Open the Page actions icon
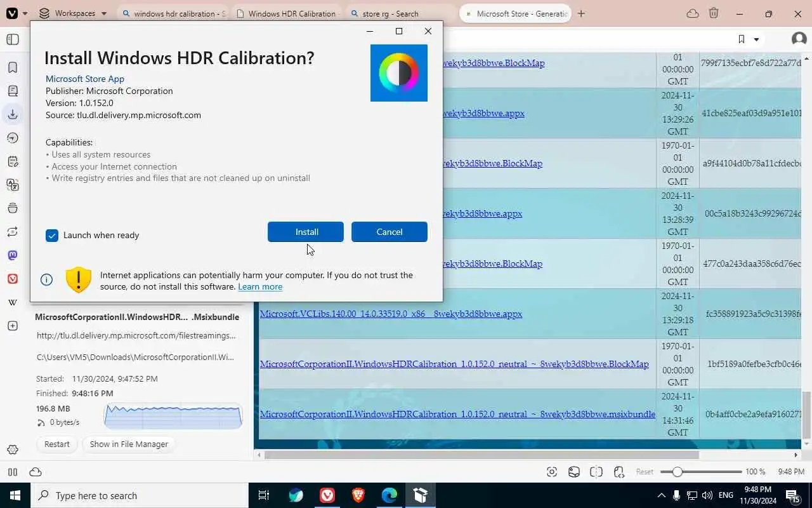The image size is (812, 508). pos(619,472)
